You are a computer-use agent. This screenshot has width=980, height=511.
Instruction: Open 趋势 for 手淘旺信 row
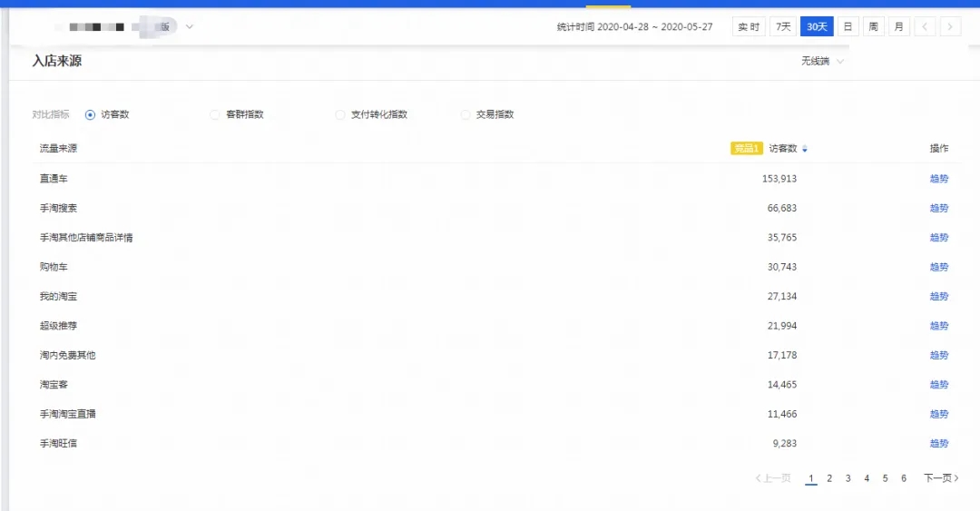(938, 444)
